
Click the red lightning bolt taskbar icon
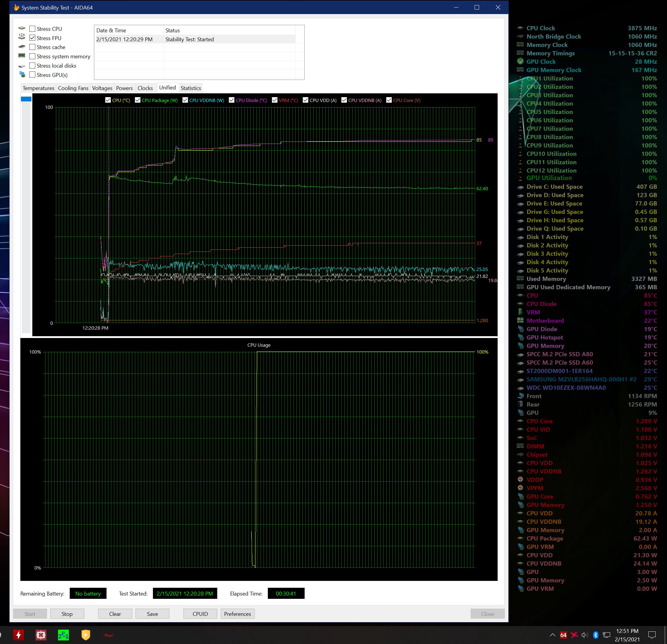pos(18,635)
